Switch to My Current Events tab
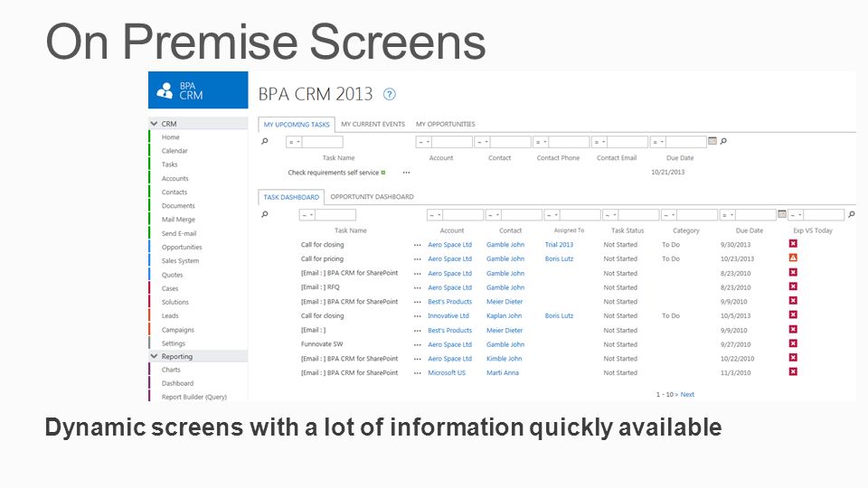 (373, 124)
